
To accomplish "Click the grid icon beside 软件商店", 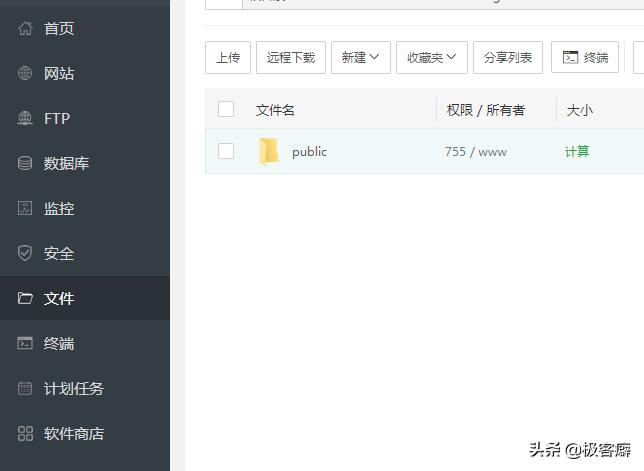I will coord(25,433).
